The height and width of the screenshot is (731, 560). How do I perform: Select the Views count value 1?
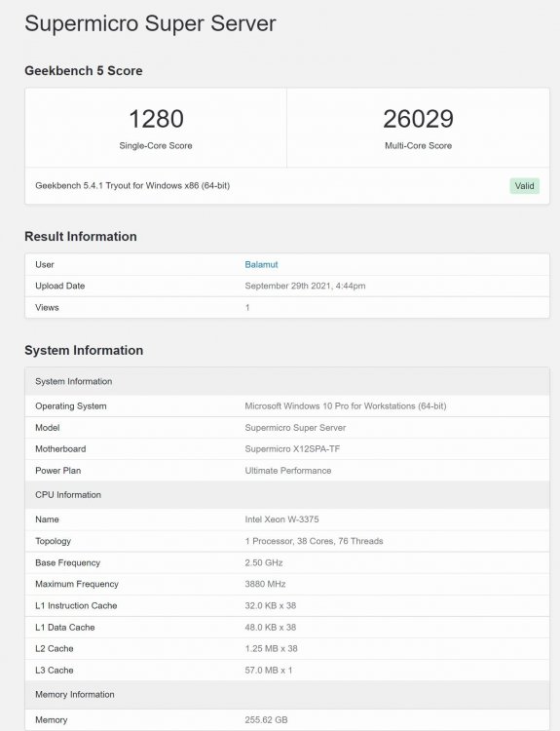[x=247, y=307]
